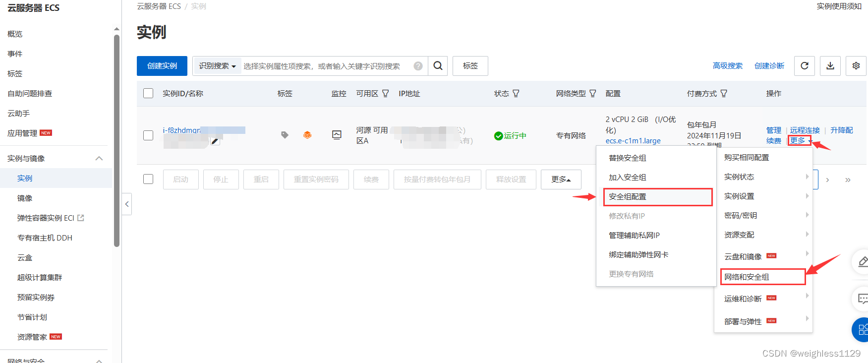The width and height of the screenshot is (868, 363).
Task: Click the sidebar vertical scrollbar
Action: [x=117, y=140]
